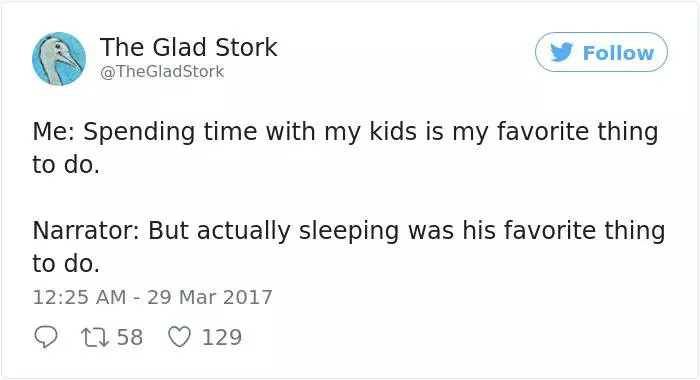The height and width of the screenshot is (380, 700).
Task: Click the word 'Stork' in the title
Action: (x=246, y=47)
